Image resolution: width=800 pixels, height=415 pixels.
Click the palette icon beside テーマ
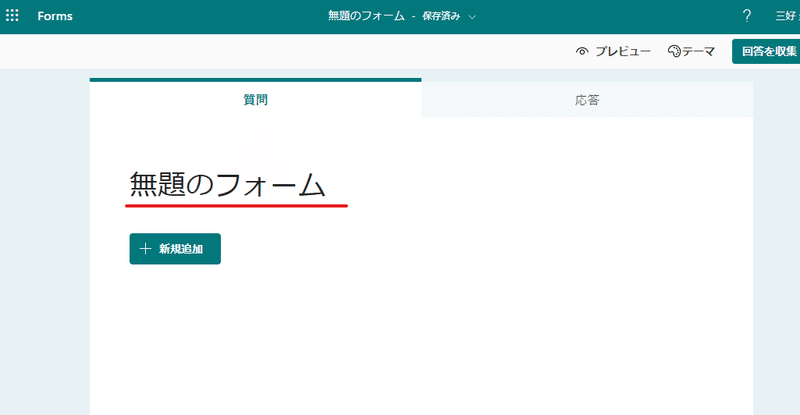(x=674, y=52)
